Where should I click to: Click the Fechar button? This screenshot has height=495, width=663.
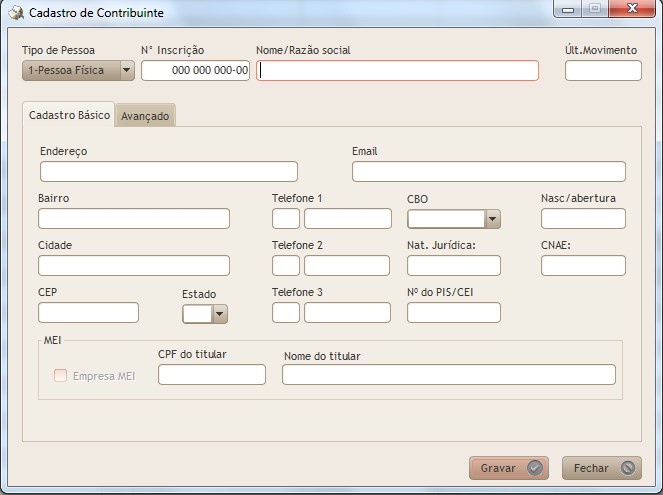601,467
